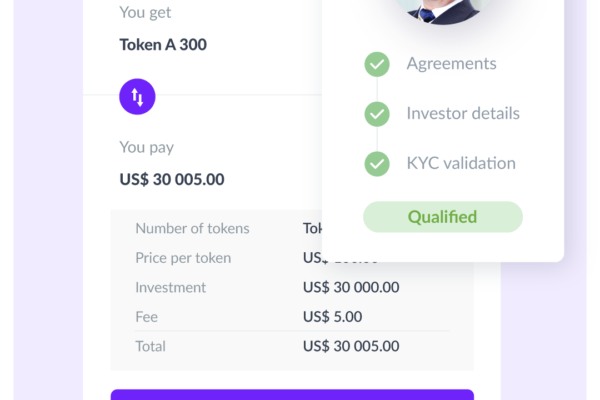The image size is (600, 400).
Task: Click the Token A 300 amount field
Action: (x=163, y=45)
